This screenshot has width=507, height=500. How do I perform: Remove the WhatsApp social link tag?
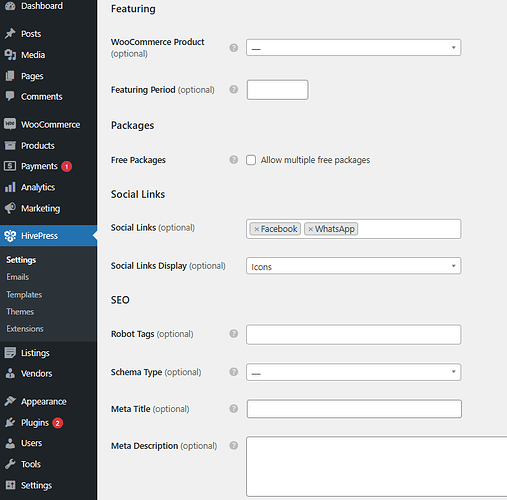(310, 229)
